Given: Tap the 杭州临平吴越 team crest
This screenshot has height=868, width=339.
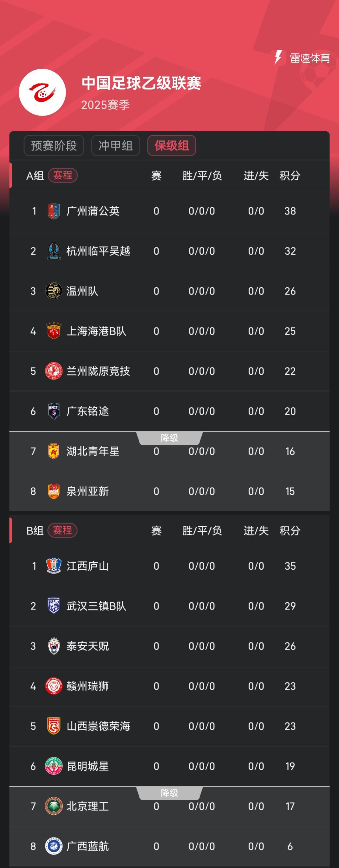Looking at the screenshot, I should click(x=54, y=251).
